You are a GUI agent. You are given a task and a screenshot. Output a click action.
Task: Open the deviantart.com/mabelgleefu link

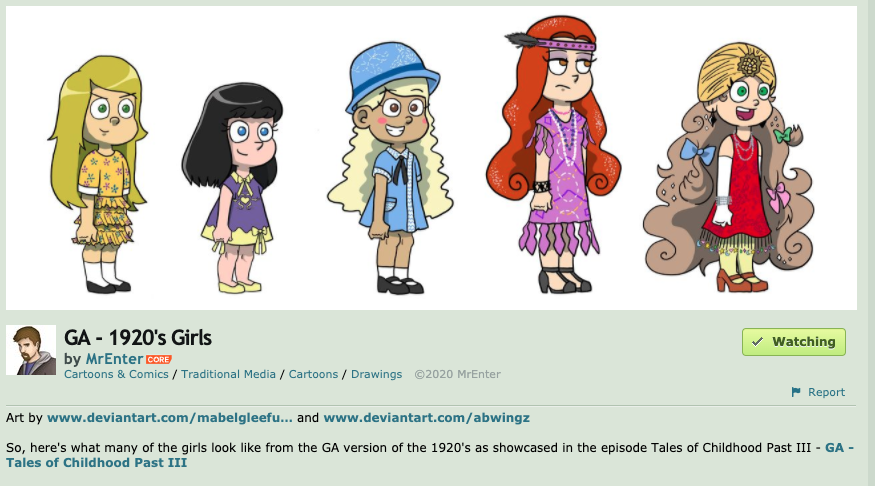pos(170,417)
